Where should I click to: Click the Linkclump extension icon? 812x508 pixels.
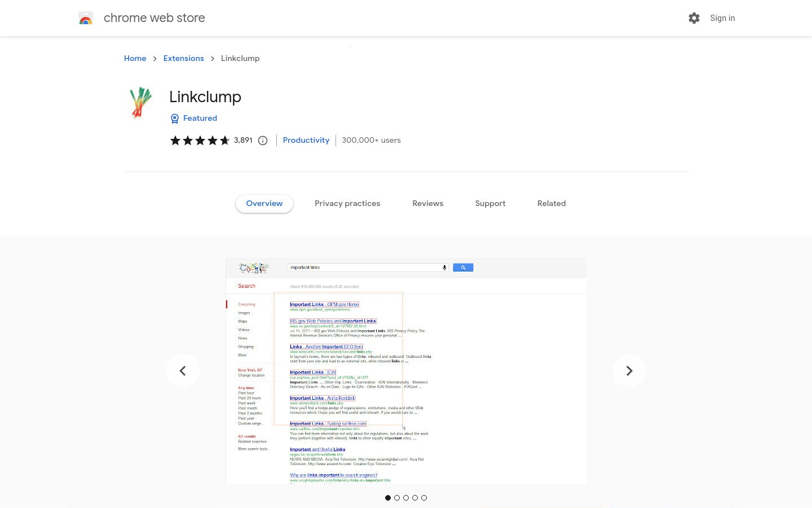click(x=140, y=103)
